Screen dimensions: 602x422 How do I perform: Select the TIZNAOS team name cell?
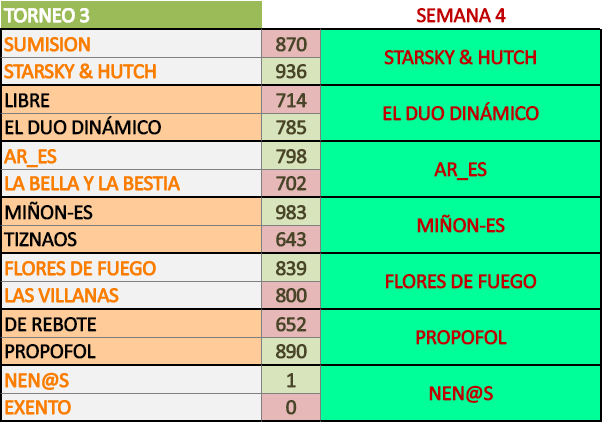[130, 240]
